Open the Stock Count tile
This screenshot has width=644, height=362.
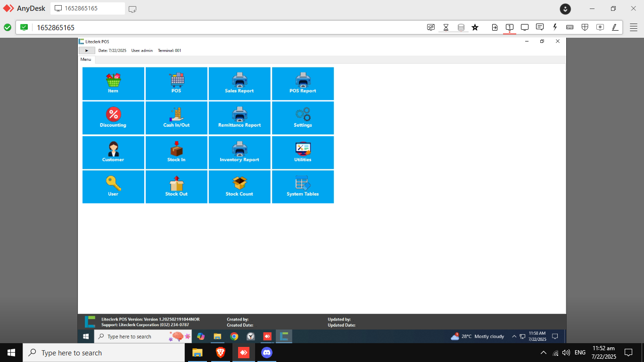pyautogui.click(x=239, y=187)
